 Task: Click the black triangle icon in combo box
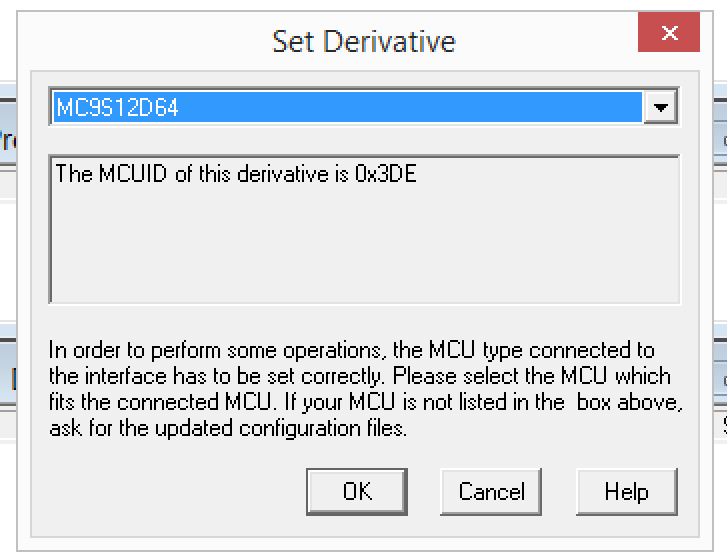coord(660,109)
